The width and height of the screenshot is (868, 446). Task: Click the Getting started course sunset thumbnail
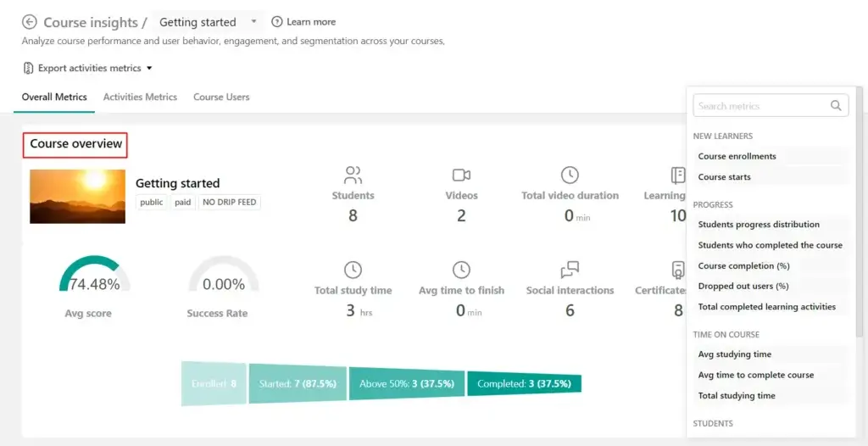(77, 197)
